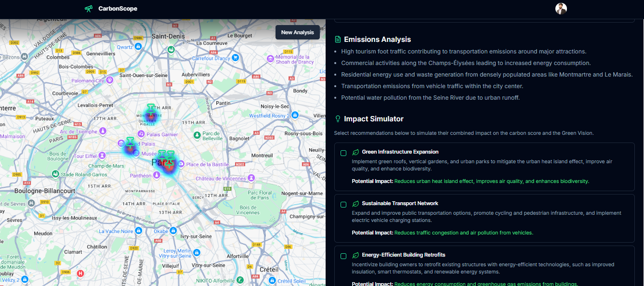The height and width of the screenshot is (286, 644).
Task: Select the Energy-Efficient Building Retrofits title
Action: tap(404, 255)
